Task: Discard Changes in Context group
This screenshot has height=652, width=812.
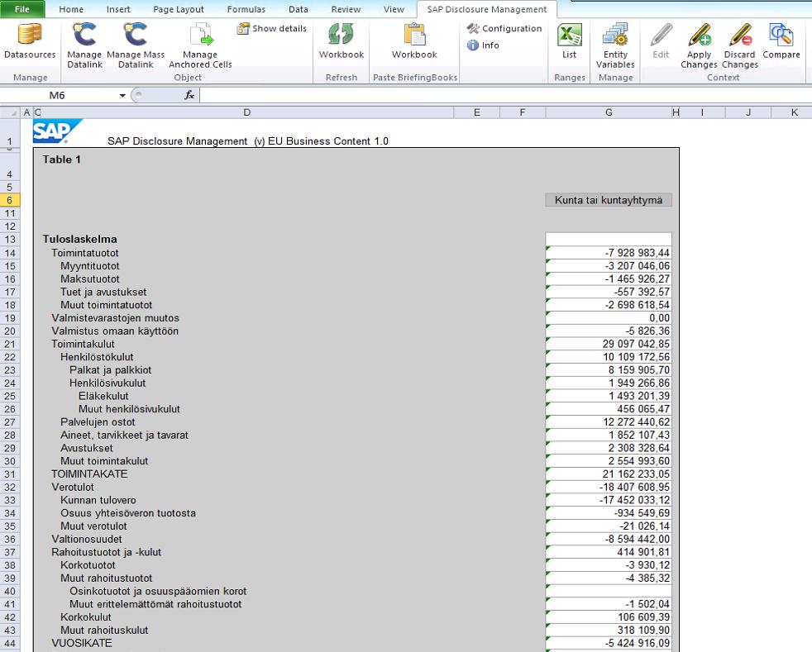Action: pos(739,45)
